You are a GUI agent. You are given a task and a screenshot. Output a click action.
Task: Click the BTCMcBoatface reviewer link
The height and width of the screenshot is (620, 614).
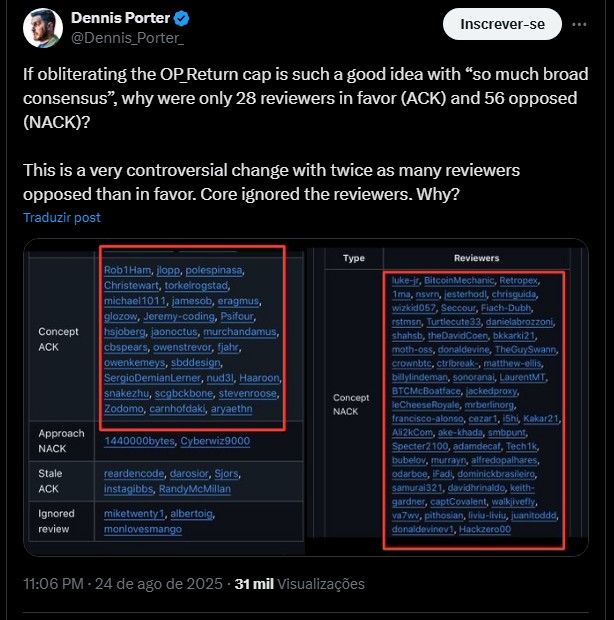click(x=426, y=391)
